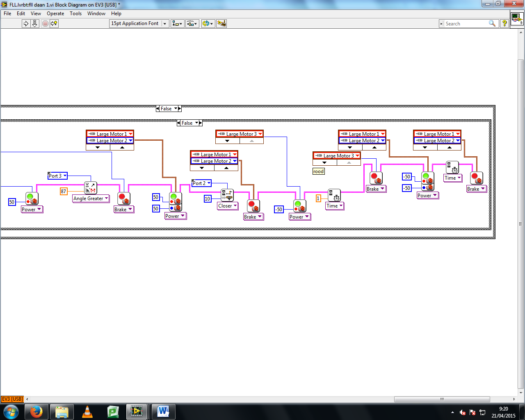The image size is (525, 420).
Task: Open the Align Objects toolbar menu
Action: [177, 24]
